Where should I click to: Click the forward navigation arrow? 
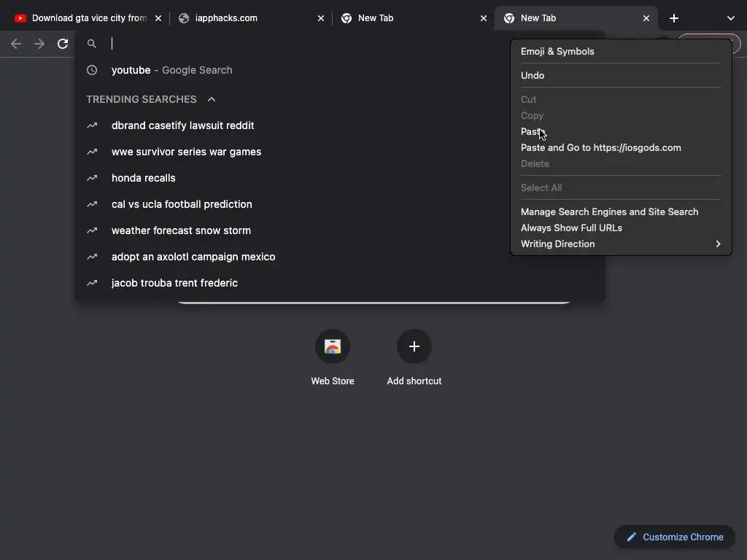click(x=39, y=44)
